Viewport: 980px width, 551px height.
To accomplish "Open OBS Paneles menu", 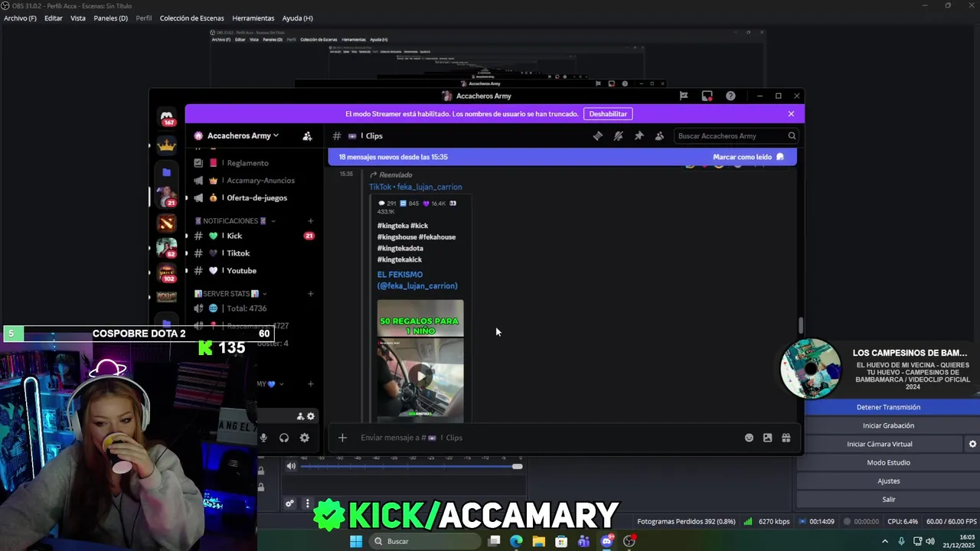I will click(x=110, y=18).
